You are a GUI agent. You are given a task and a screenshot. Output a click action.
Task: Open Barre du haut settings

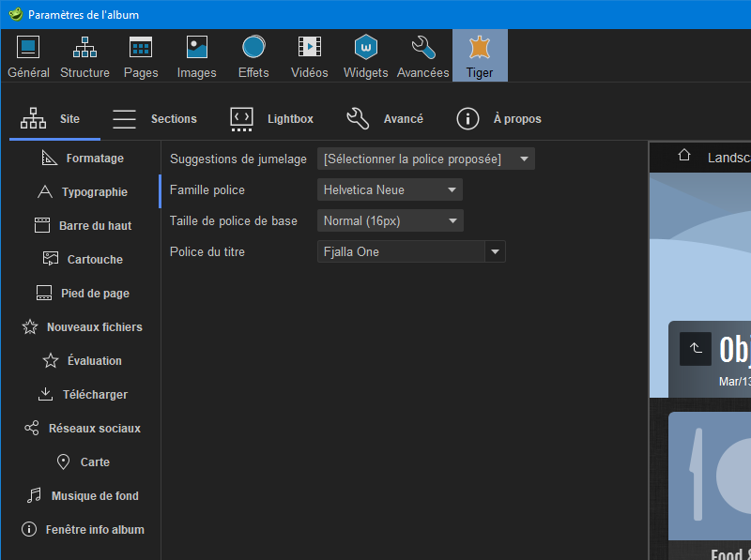83,226
